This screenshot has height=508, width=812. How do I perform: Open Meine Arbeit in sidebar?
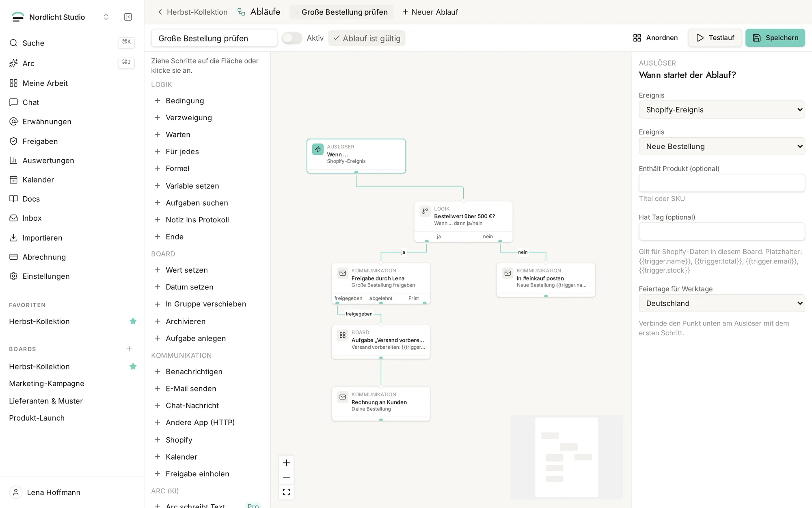click(x=72, y=83)
